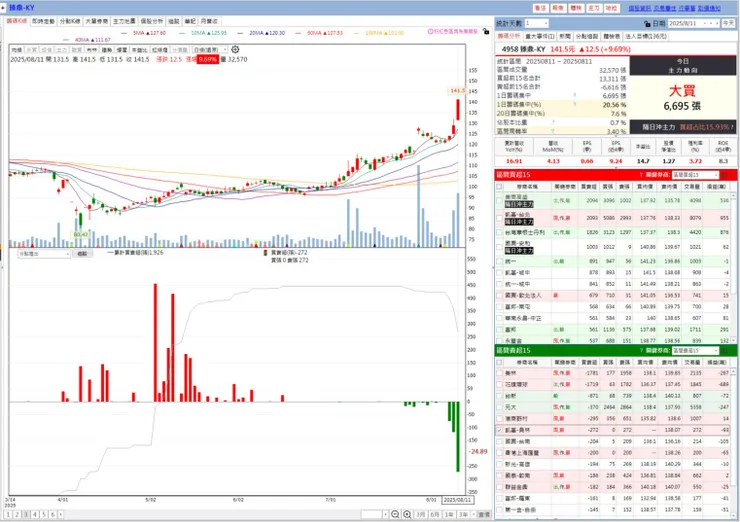Tick select-all checkbox in buy list header
This screenshot has width=740, height=522.
499,186
